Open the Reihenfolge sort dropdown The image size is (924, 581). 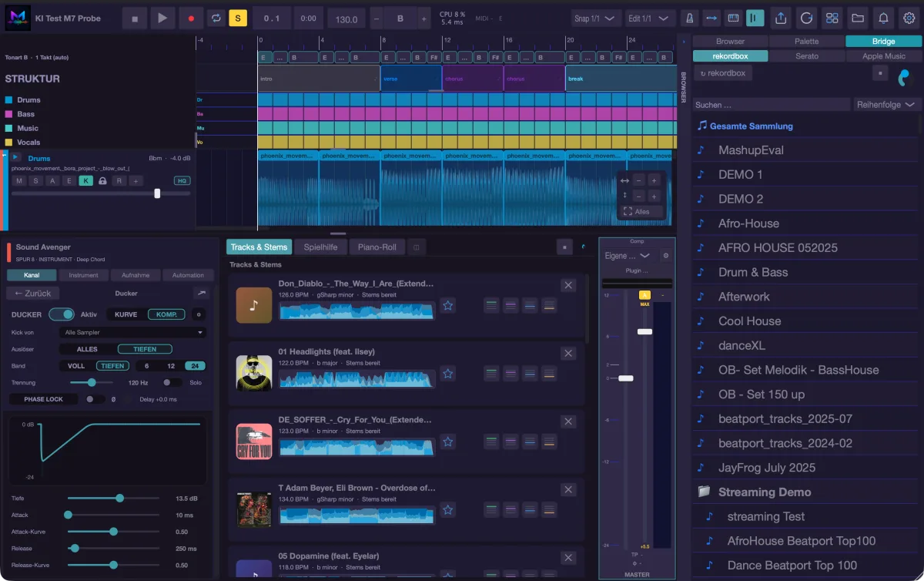tap(887, 105)
